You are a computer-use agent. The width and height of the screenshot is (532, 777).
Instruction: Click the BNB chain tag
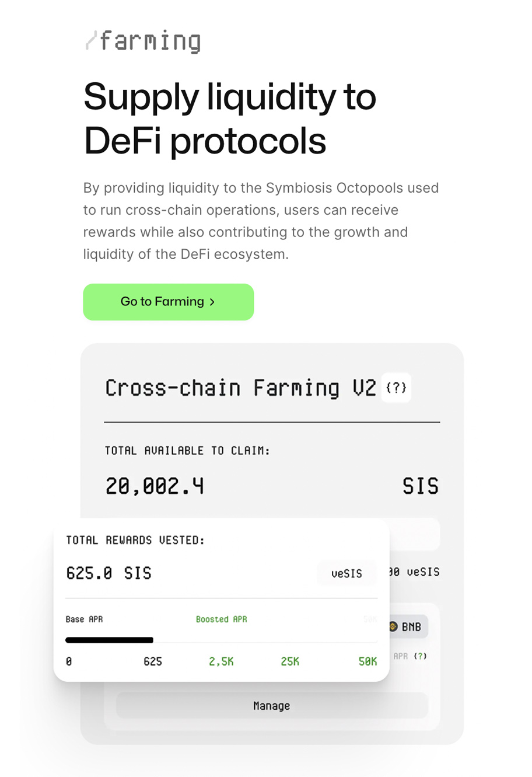click(x=407, y=626)
